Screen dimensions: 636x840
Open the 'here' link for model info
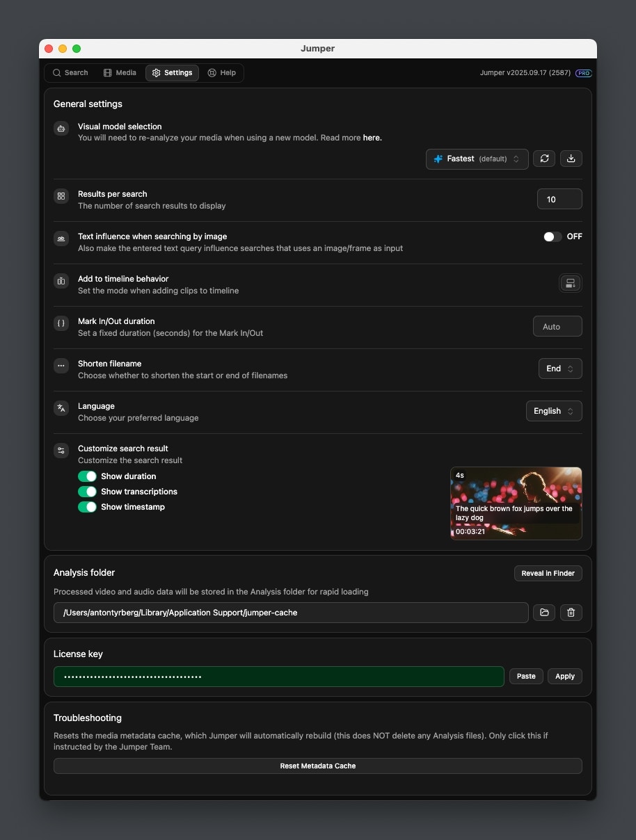(x=372, y=138)
